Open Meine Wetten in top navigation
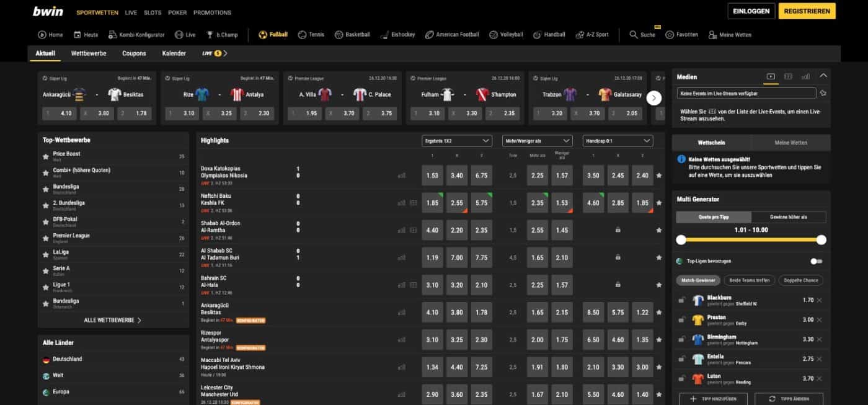Screen dimensions: 868x405 tap(730, 35)
